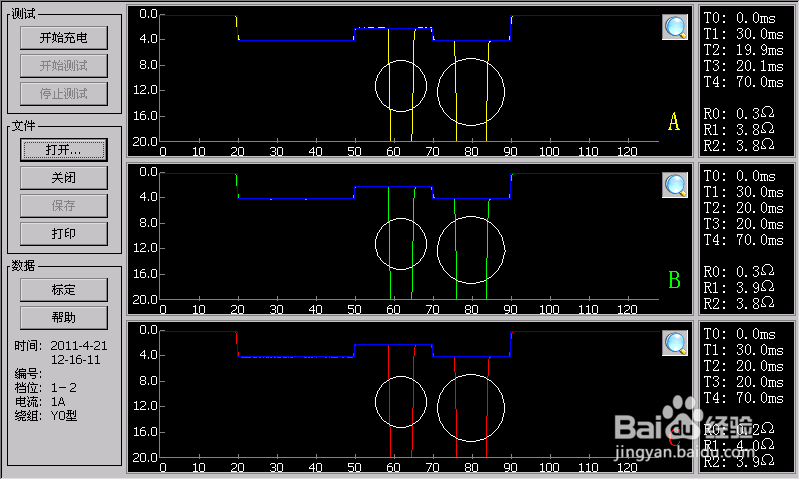Click the magnifier icon on phase C chart

click(x=675, y=343)
